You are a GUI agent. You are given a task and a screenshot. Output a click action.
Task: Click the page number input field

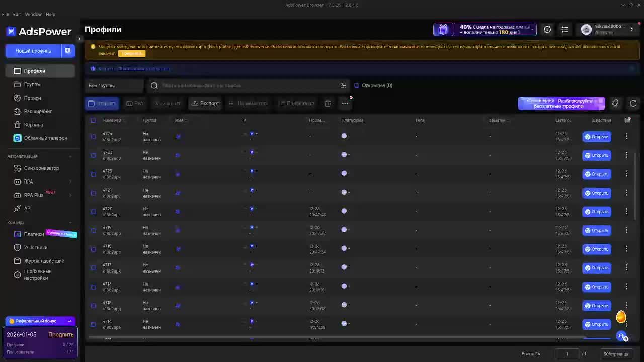pyautogui.click(x=567, y=354)
